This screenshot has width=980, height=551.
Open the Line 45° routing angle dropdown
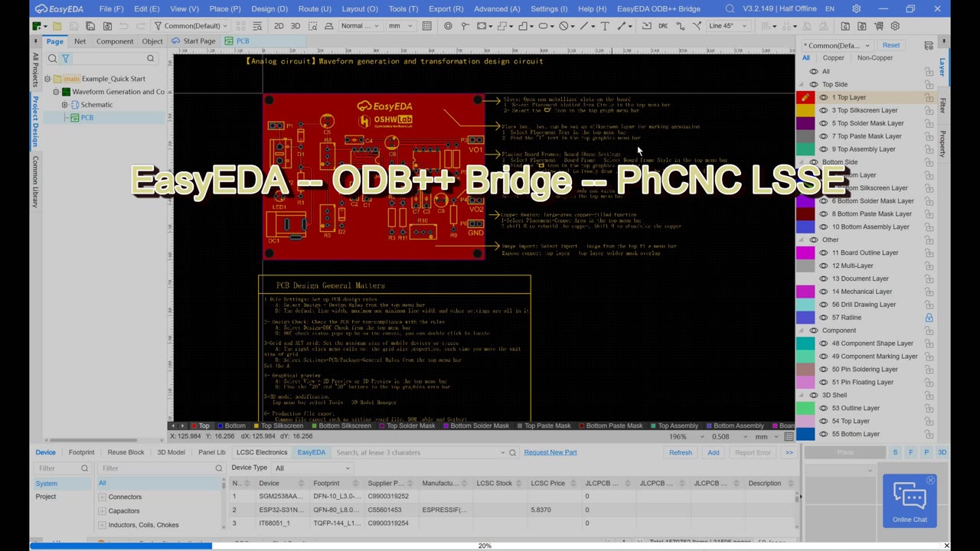coord(727,26)
